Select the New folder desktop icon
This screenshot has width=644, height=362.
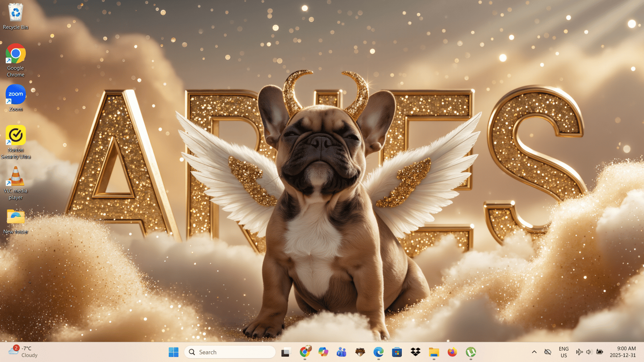pyautogui.click(x=15, y=222)
